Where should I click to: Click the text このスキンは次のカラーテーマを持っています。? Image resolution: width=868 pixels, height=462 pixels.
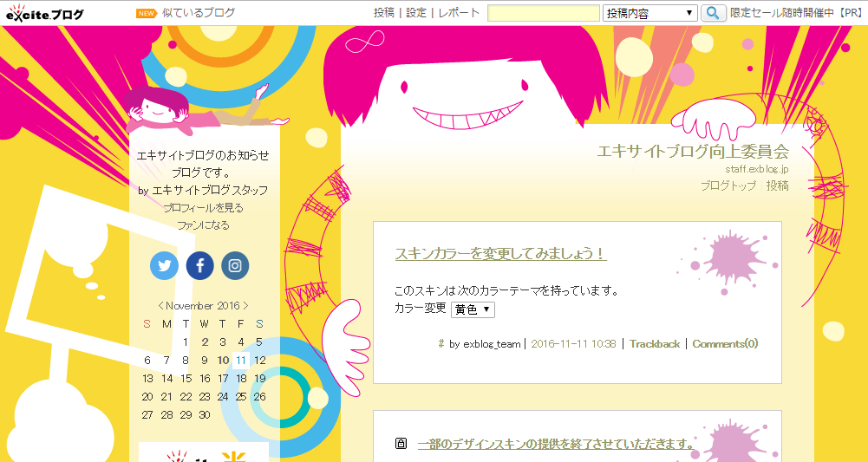[506, 290]
